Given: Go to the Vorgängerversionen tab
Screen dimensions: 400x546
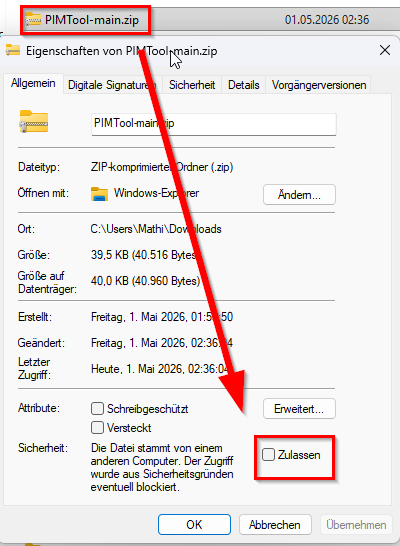Looking at the screenshot, I should coord(319,85).
